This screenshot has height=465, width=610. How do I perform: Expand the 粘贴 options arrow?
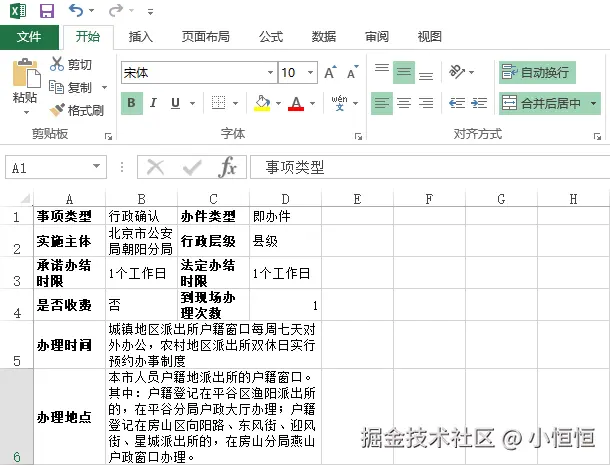click(x=26, y=112)
